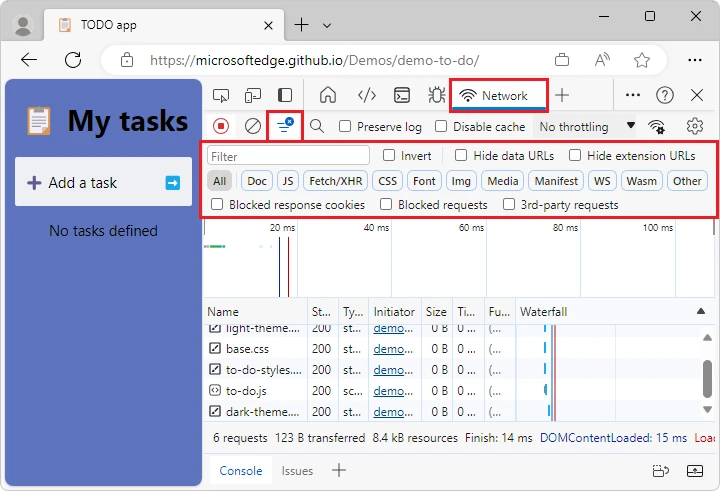Add a tool to the drawer
This screenshot has height=491, width=720.
pyautogui.click(x=338, y=470)
